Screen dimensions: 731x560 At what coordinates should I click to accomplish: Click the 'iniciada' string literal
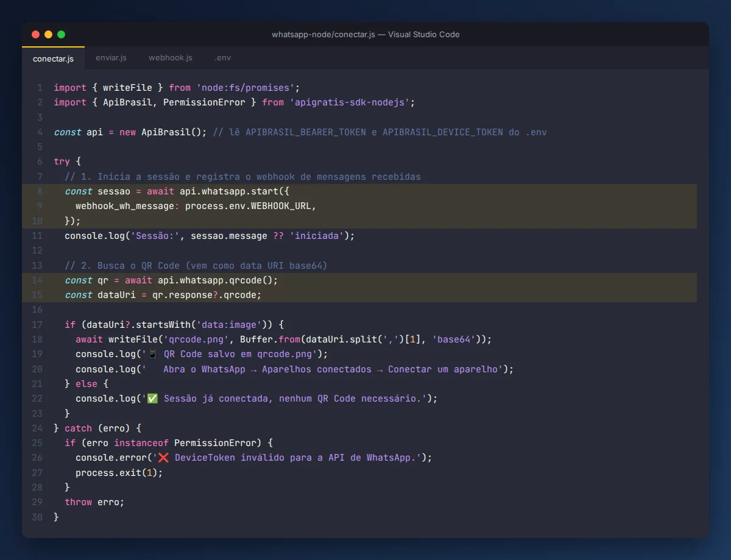tap(317, 236)
